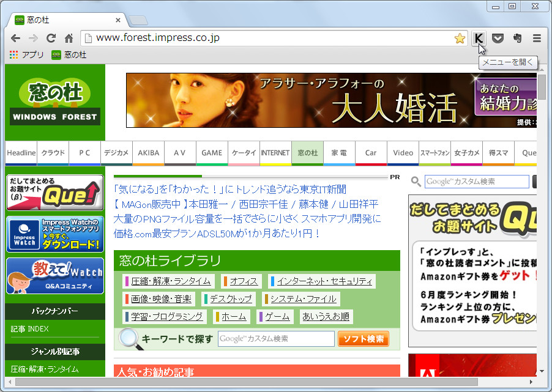
Task: Select the INTERNET category tab
Action: pos(275,153)
